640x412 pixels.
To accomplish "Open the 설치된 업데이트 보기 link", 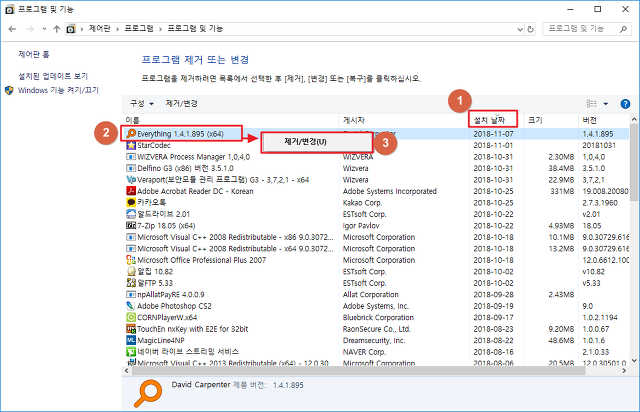I will point(53,76).
